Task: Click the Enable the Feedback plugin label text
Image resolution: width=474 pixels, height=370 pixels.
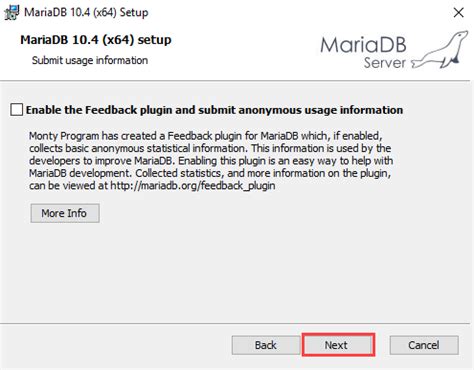Action: [214, 110]
